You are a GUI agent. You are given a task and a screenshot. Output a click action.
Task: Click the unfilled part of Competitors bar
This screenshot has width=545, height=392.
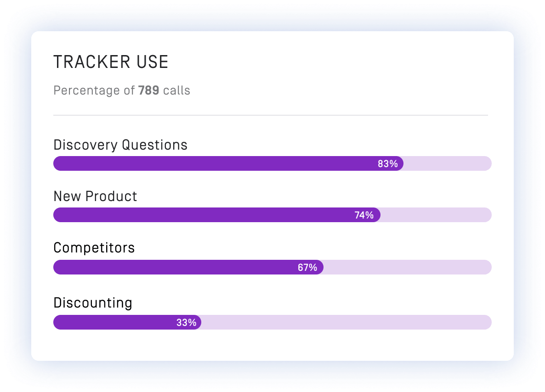[408, 267]
